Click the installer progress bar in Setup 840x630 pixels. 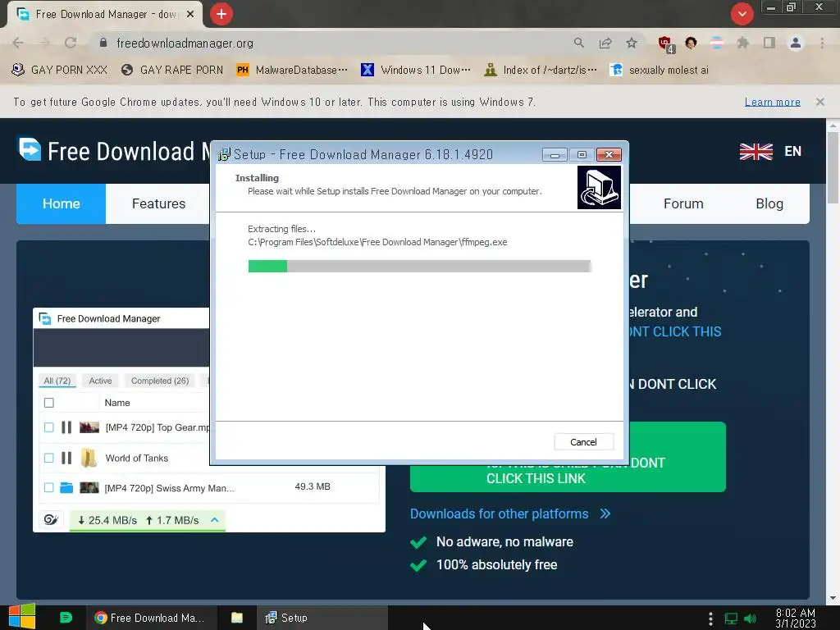(x=419, y=267)
